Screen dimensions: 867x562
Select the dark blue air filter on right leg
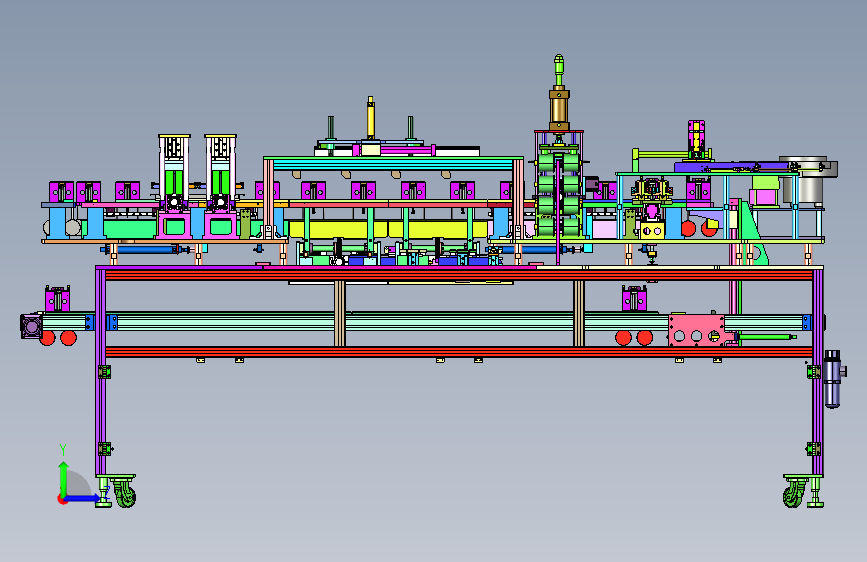pyautogui.click(x=832, y=379)
